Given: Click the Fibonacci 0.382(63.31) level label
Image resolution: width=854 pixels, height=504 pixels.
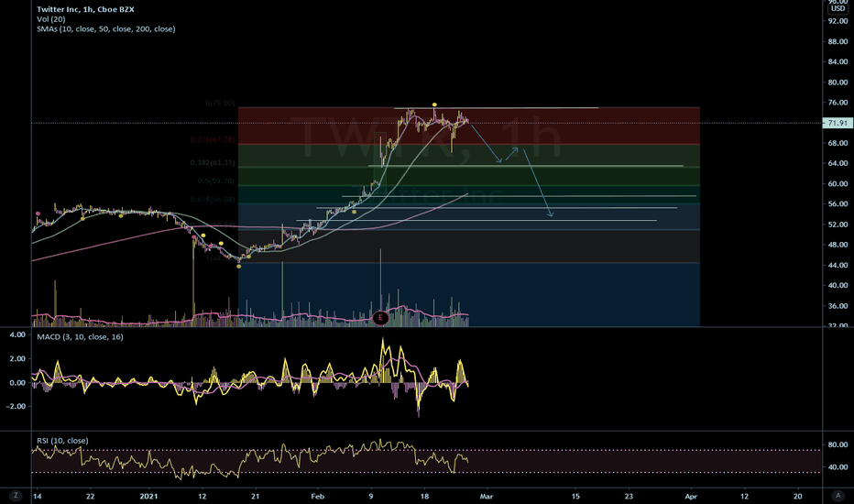Looking at the screenshot, I should [x=213, y=163].
